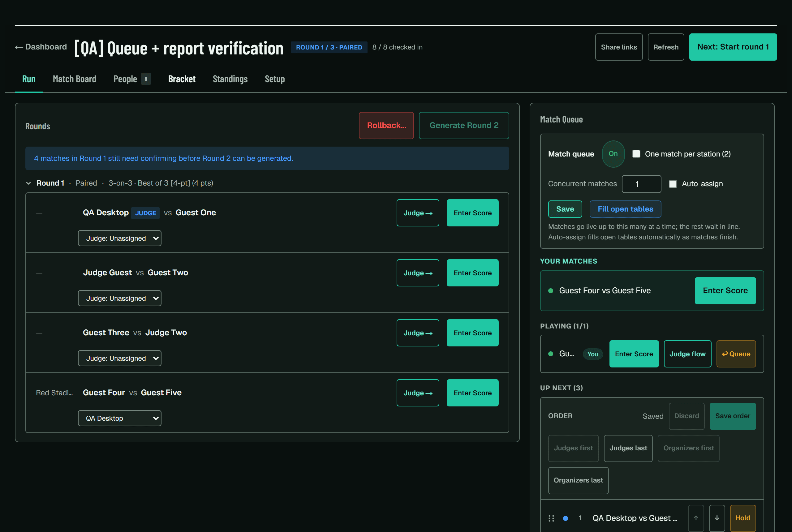Click the Saved status text
This screenshot has width=792, height=532.
click(x=653, y=417)
